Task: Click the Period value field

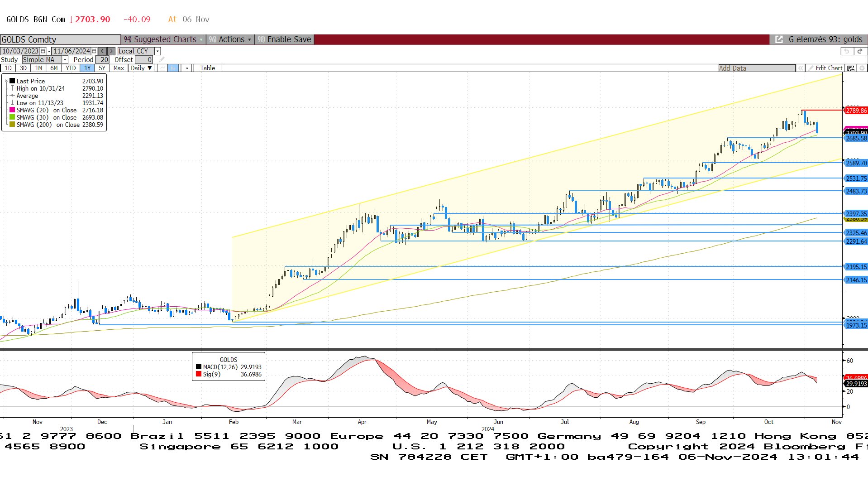Action: tap(102, 59)
